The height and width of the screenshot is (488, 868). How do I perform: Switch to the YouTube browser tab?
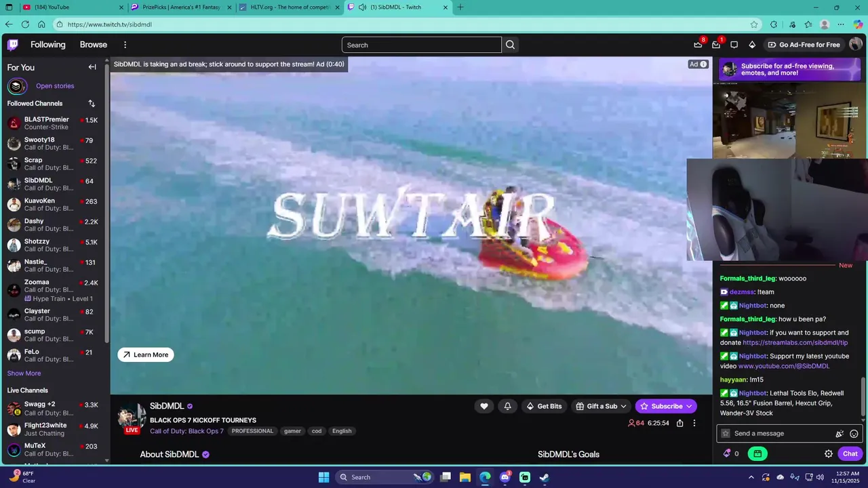tap(73, 7)
